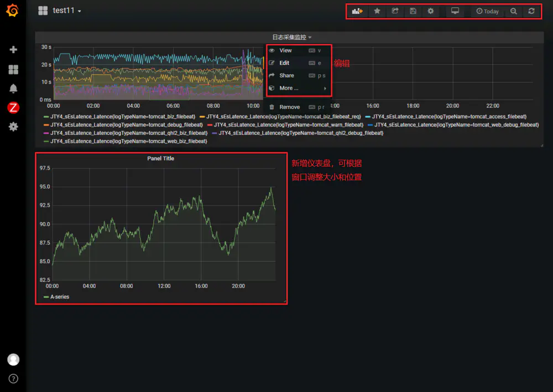Click the Add panel icon in top toolbar

(x=357, y=11)
